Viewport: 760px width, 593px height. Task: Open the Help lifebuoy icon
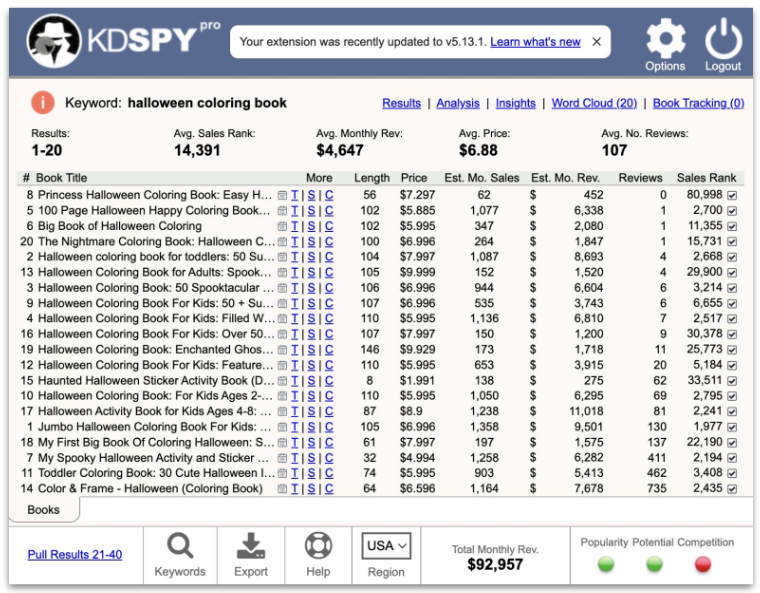click(318, 546)
